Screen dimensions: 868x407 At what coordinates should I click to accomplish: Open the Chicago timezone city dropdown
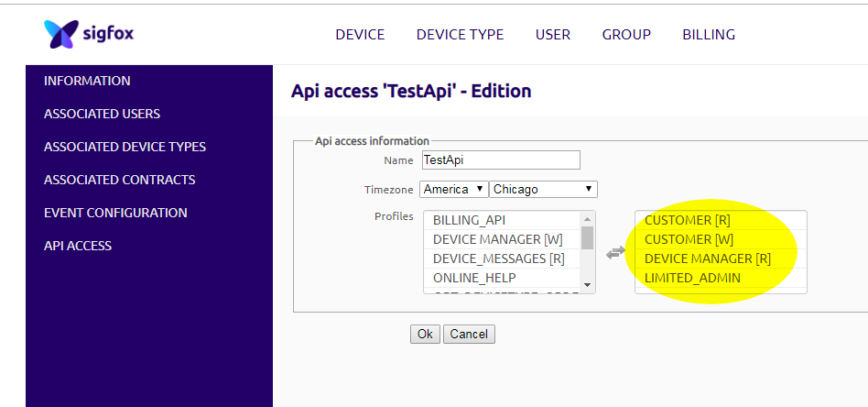pos(543,189)
